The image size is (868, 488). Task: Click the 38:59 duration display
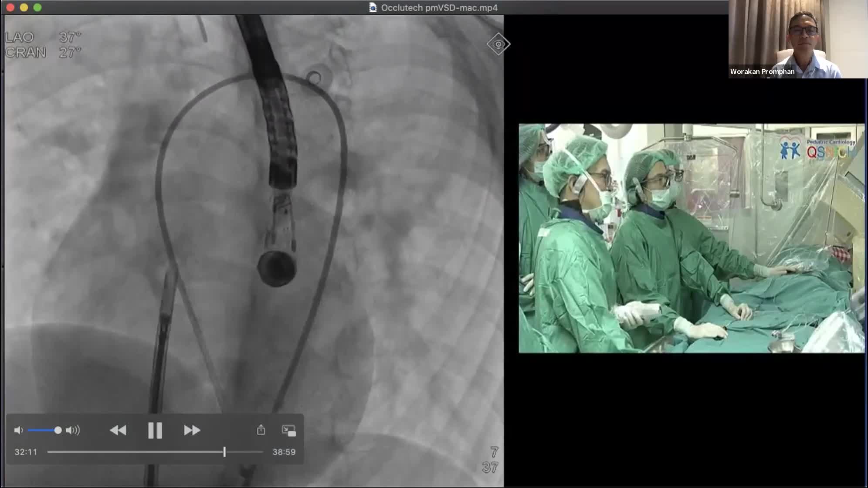(284, 452)
